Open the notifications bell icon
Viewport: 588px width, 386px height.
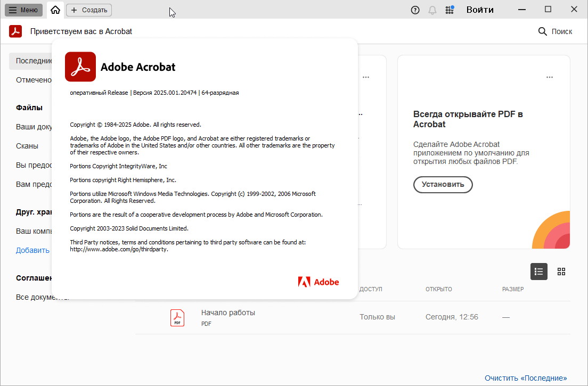pyautogui.click(x=432, y=10)
